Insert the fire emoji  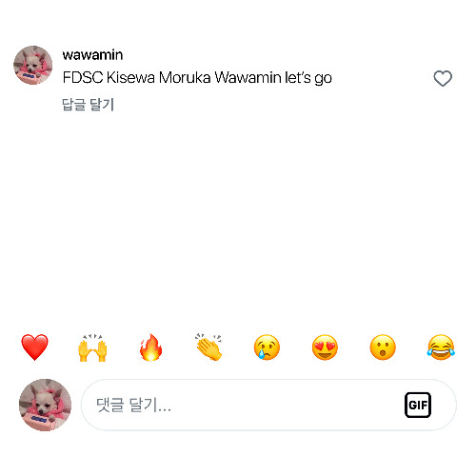pyautogui.click(x=150, y=347)
